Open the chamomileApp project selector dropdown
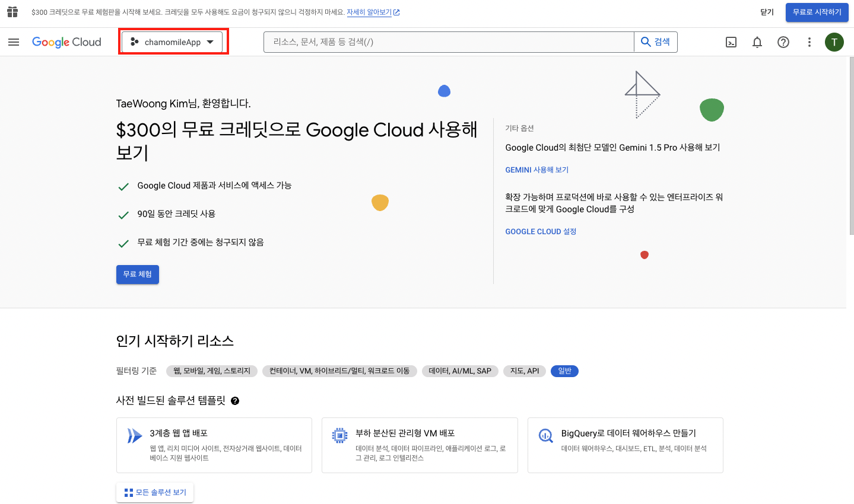Image resolution: width=854 pixels, height=504 pixels. pyautogui.click(x=172, y=42)
